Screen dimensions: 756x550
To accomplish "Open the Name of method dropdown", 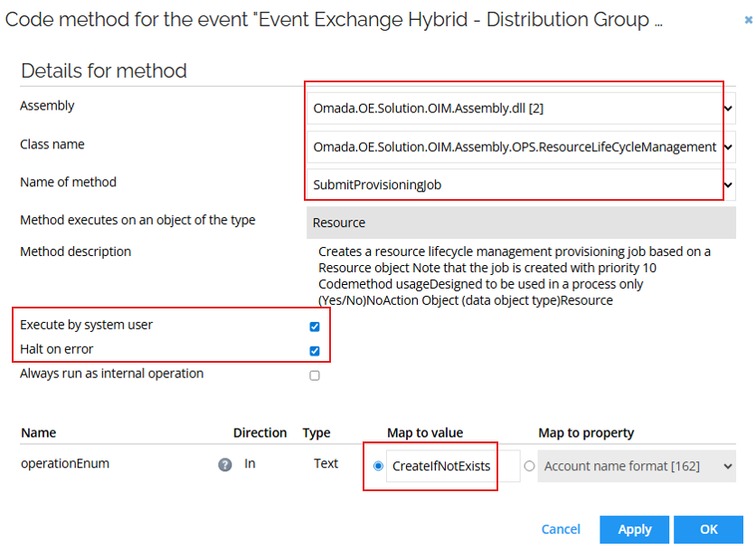I will pos(726,185).
